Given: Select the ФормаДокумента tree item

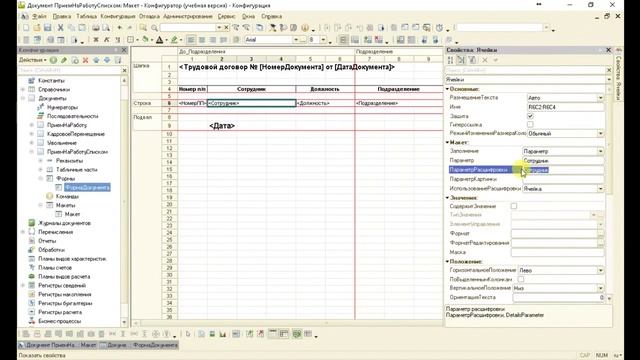Looking at the screenshot, I should coord(87,187).
